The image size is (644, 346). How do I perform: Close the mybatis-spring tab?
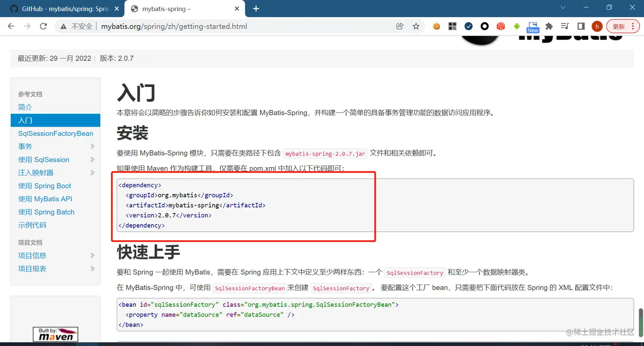pos(237,9)
